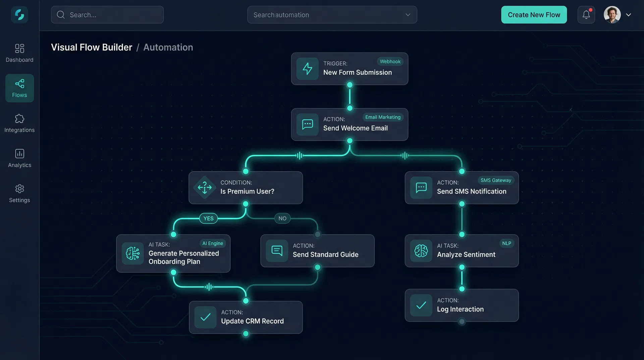Click the Email Marketing badge on Send Welcome Email
644x360 pixels.
(x=382, y=117)
